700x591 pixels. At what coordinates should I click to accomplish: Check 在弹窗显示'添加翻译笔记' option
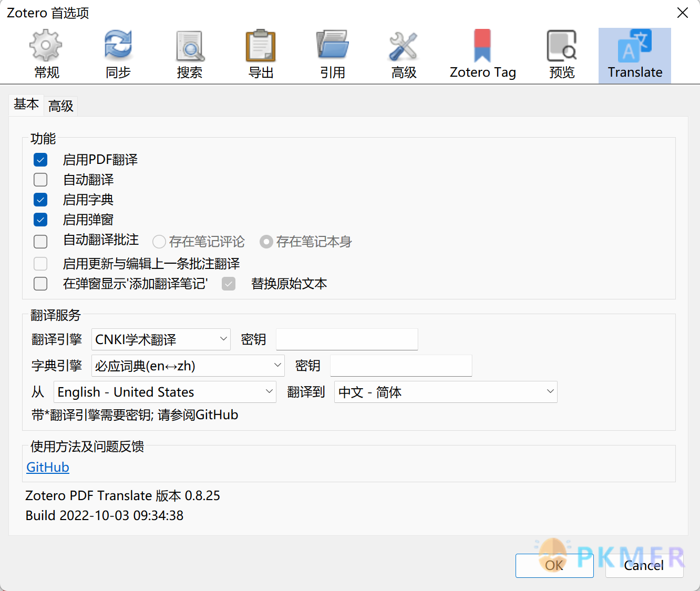pyautogui.click(x=40, y=284)
